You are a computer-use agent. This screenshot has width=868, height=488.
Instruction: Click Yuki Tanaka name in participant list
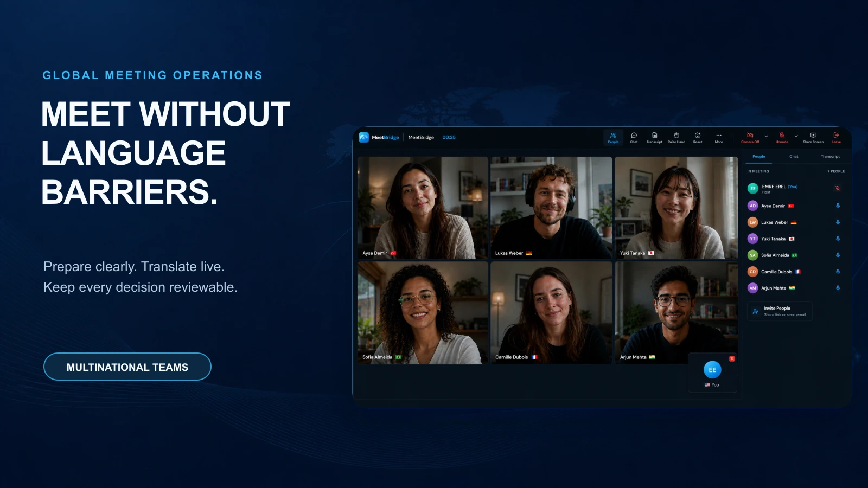point(773,239)
